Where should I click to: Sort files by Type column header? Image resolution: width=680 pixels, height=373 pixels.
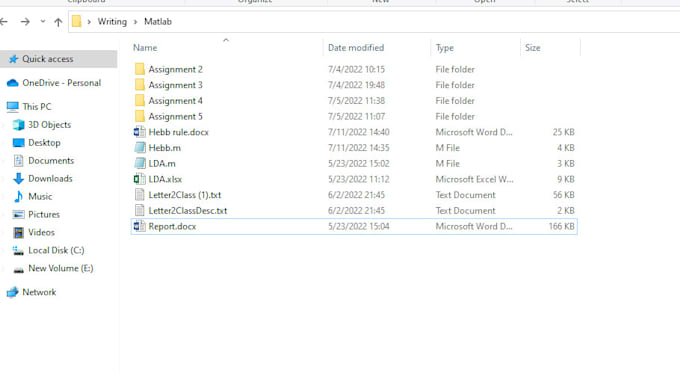click(x=445, y=48)
